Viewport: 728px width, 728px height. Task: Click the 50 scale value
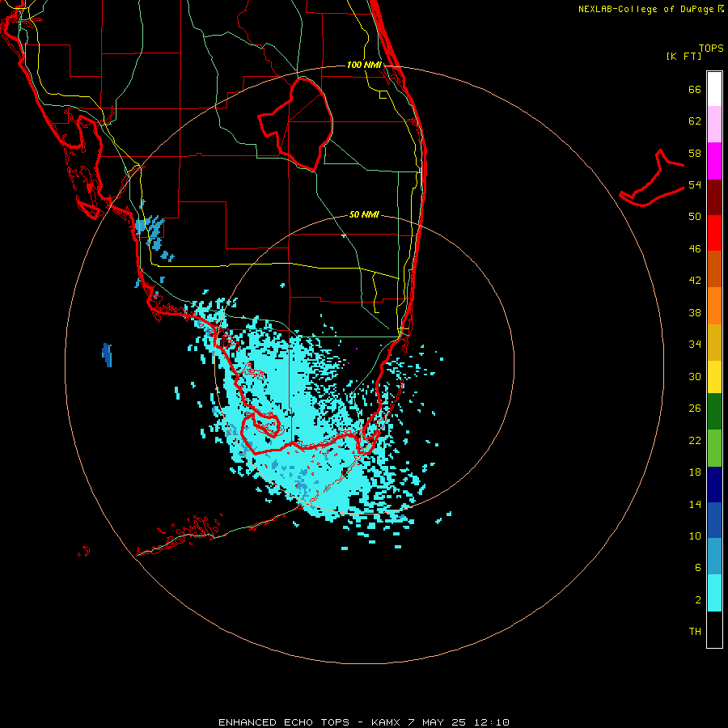[695, 217]
